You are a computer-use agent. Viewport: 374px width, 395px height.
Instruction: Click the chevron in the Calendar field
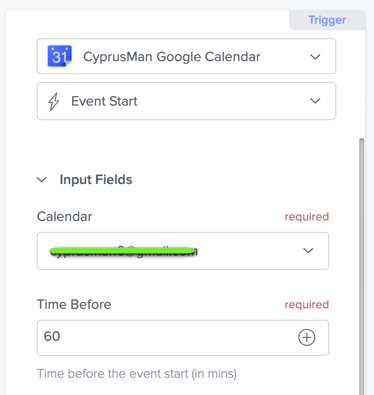tap(308, 250)
